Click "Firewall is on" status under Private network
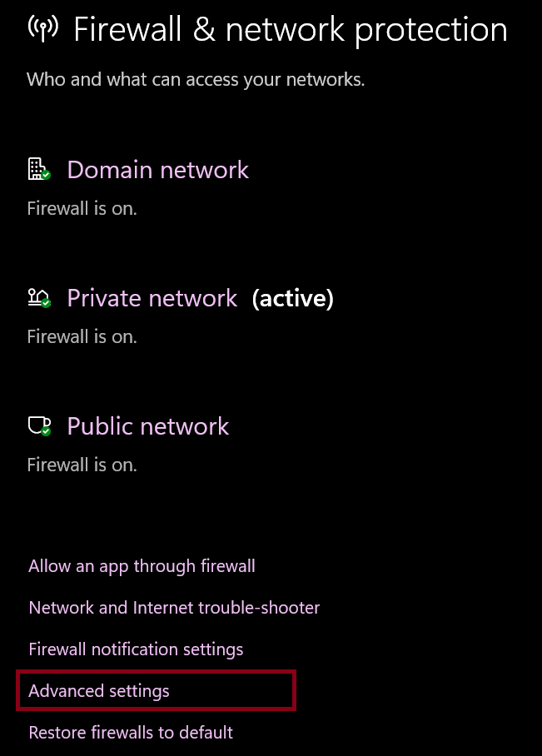The width and height of the screenshot is (542, 756). [x=82, y=336]
